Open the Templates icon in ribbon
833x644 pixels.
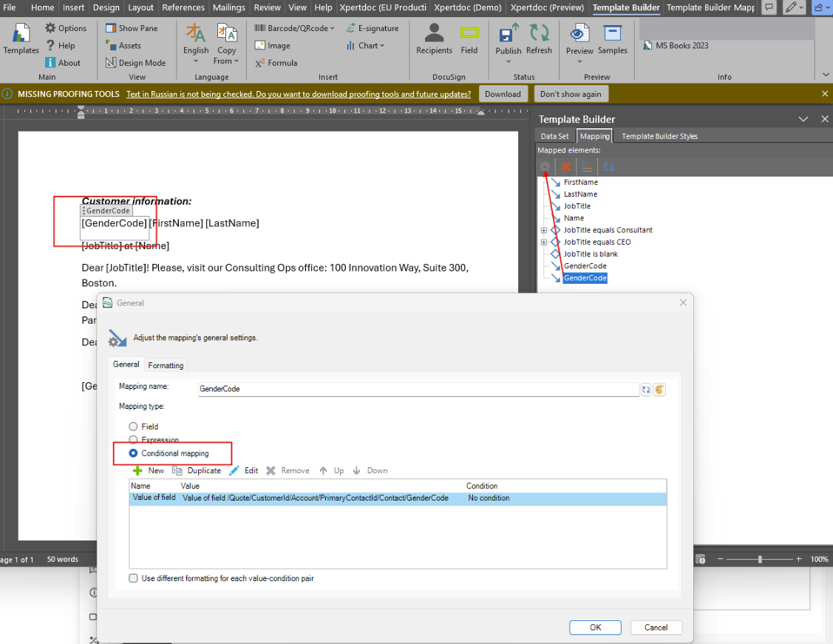21,34
